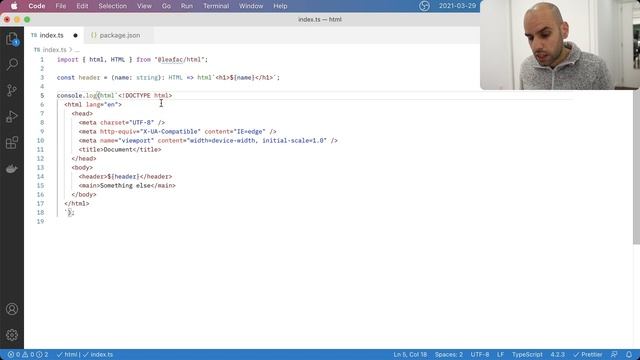The width and height of the screenshot is (640, 360).
Task: Click the html check status item
Action: pos(67,355)
